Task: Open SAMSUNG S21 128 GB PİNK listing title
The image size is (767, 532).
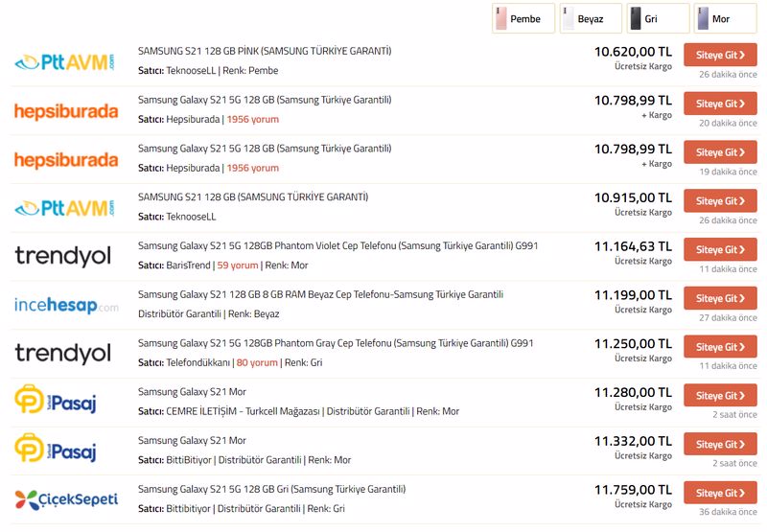Action: [265, 51]
